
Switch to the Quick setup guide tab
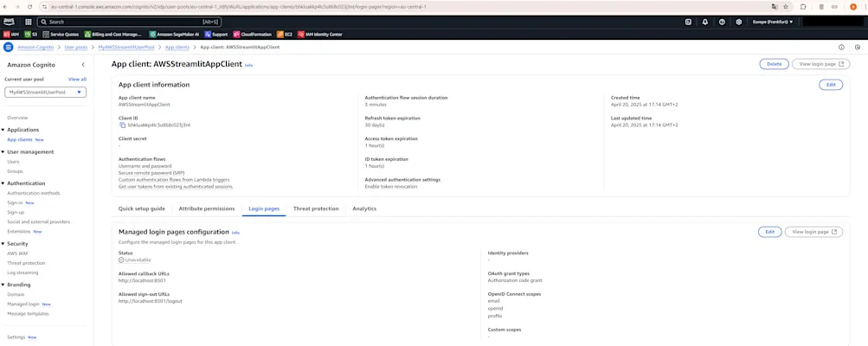[x=142, y=208]
